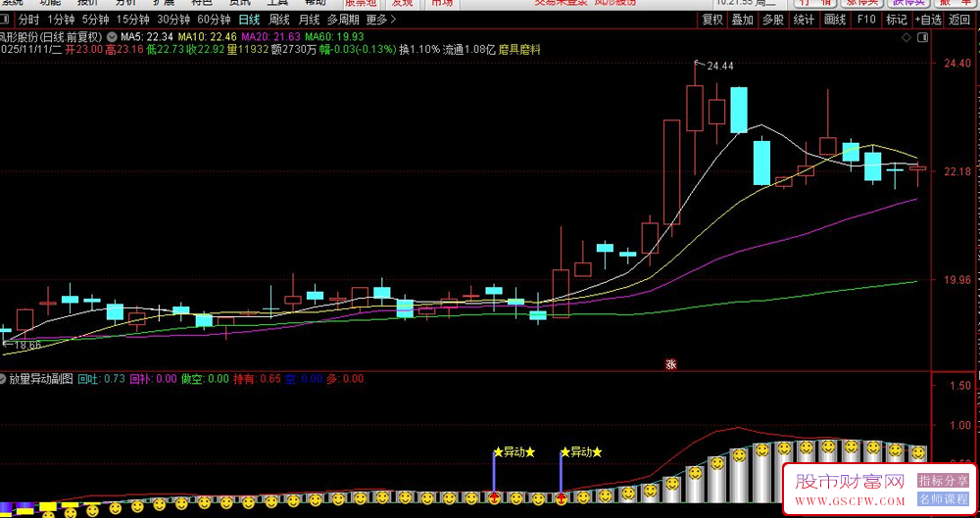Click the 流通1.08亿 float value
Viewport: 980px width, 518px height.
click(469, 50)
